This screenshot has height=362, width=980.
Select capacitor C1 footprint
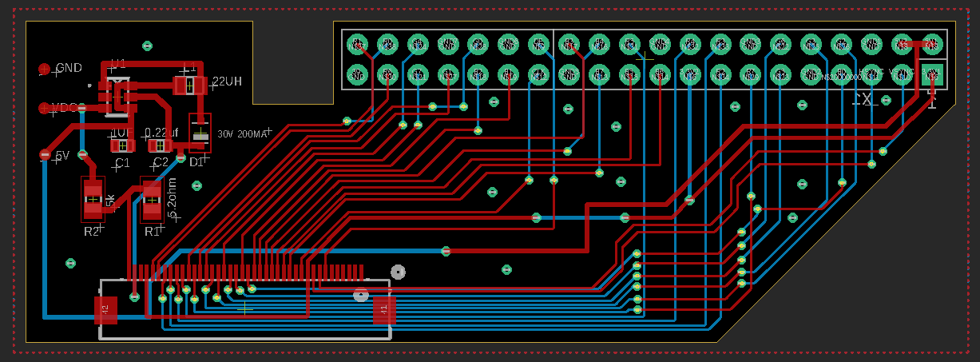pyautogui.click(x=122, y=145)
